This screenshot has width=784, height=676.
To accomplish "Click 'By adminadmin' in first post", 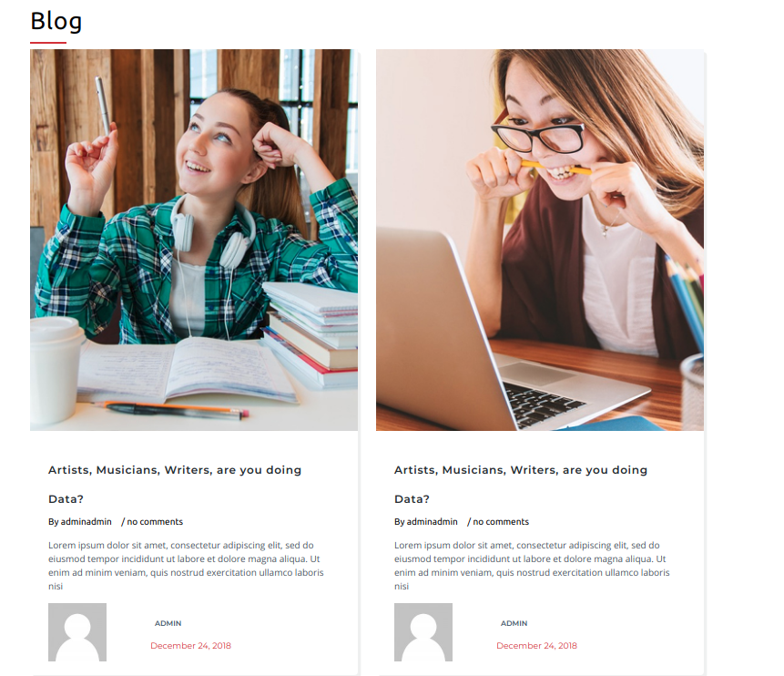I will click(80, 521).
